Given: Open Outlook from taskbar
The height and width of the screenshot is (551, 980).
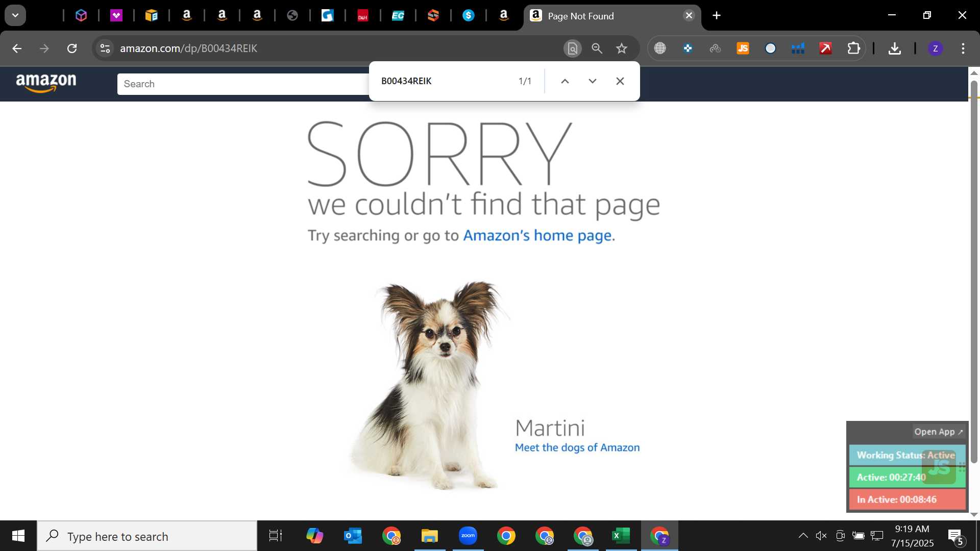Looking at the screenshot, I should pos(353,536).
